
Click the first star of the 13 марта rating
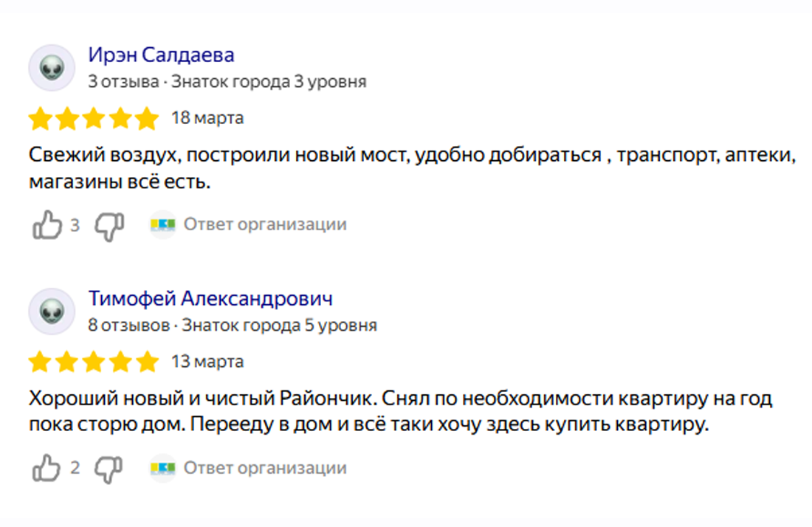pyautogui.click(x=41, y=362)
